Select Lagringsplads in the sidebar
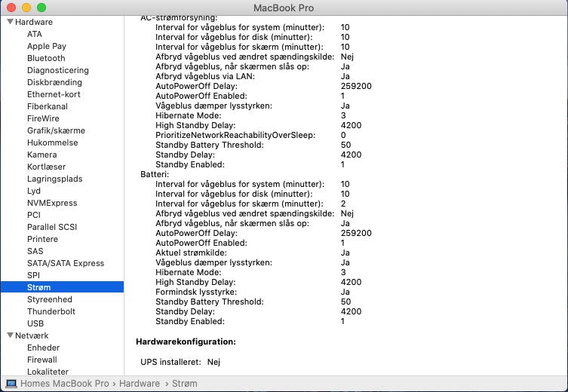The height and width of the screenshot is (392, 568). point(55,179)
